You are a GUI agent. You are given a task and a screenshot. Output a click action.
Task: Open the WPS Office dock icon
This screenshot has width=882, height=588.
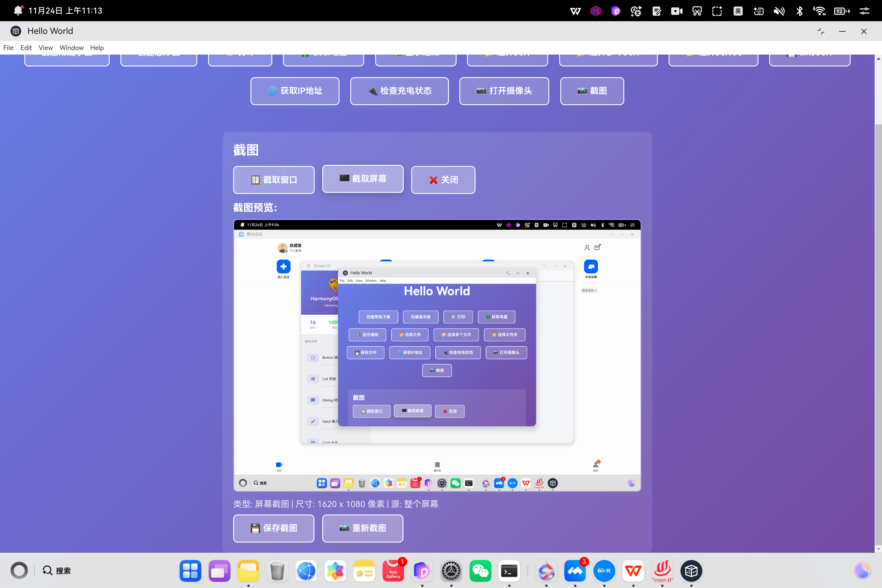tap(633, 571)
